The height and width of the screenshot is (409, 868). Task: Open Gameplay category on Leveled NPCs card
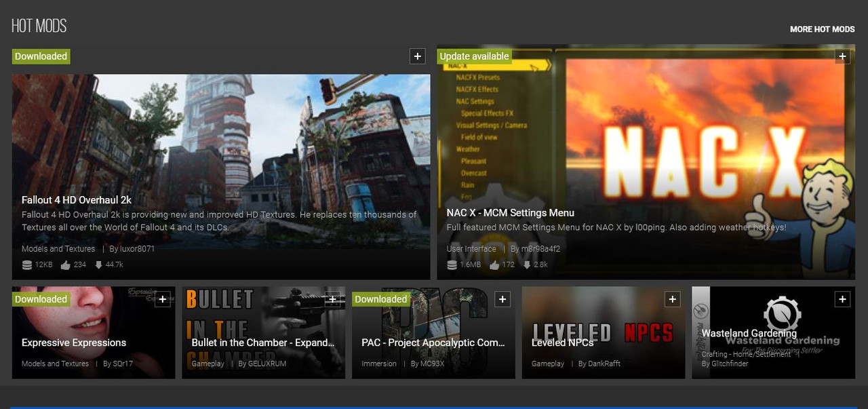[x=548, y=364]
